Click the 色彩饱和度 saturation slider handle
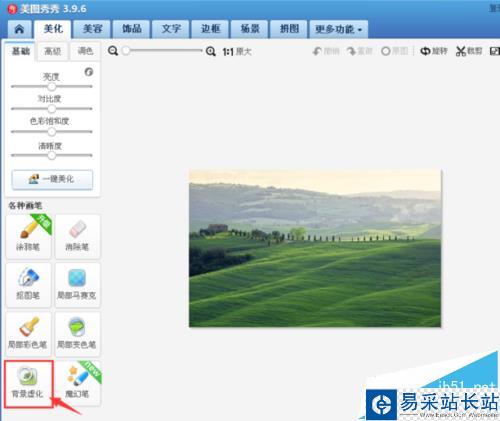 click(x=52, y=132)
